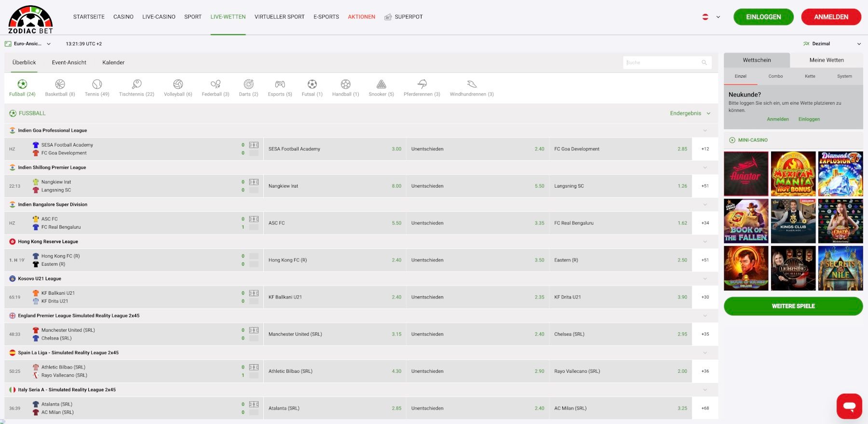Select the Esports gamepad icon
Viewport: 868px width, 424px height.
[x=280, y=84]
